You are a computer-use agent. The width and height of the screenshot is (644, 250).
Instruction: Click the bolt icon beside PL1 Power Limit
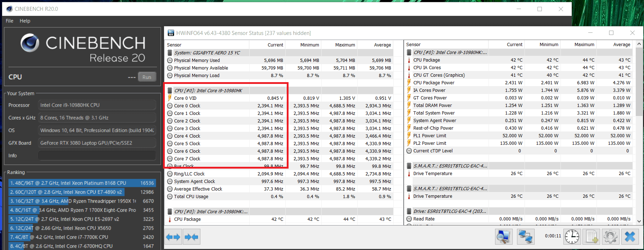pyautogui.click(x=409, y=135)
